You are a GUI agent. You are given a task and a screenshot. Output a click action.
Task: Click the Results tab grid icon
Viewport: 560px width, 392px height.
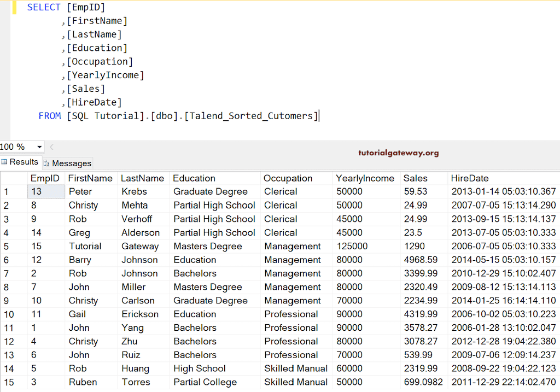[4, 162]
